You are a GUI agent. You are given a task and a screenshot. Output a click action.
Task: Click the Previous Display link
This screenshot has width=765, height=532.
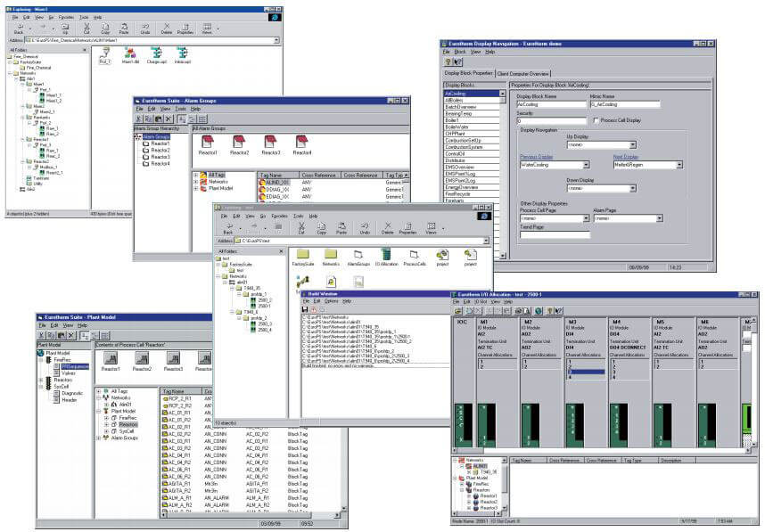[x=537, y=157]
